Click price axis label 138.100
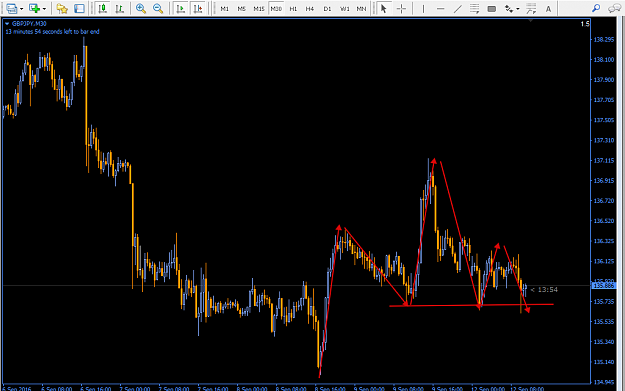This screenshot has width=625, height=391. 604,60
